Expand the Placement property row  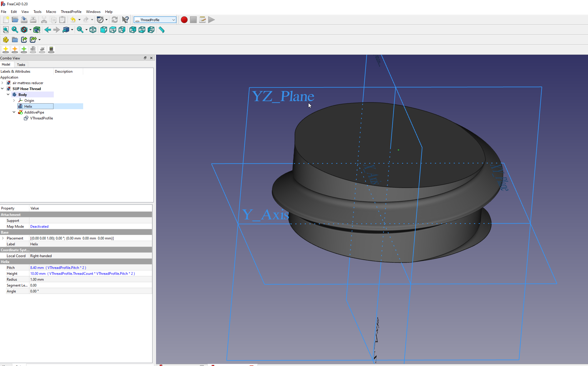[3, 238]
